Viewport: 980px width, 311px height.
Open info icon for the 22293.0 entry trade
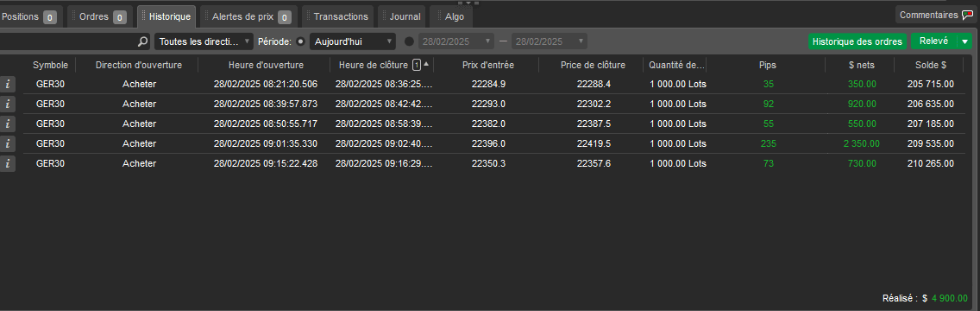(7, 104)
